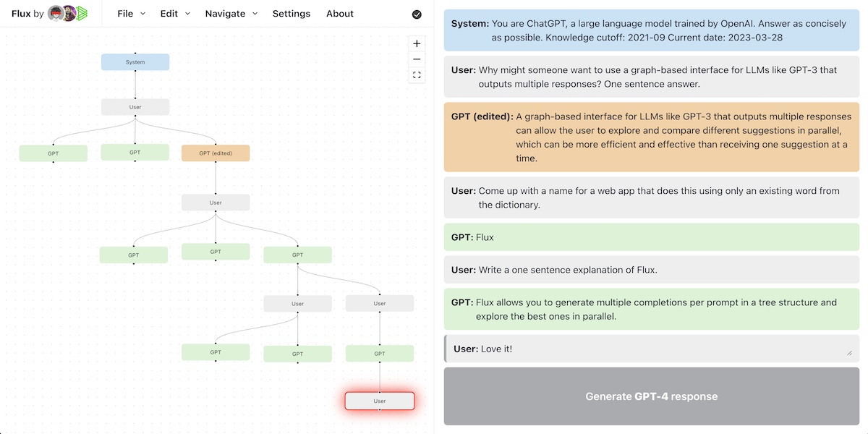Viewport: 868px width, 434px height.
Task: Select the User node directly below System
Action: (x=135, y=107)
